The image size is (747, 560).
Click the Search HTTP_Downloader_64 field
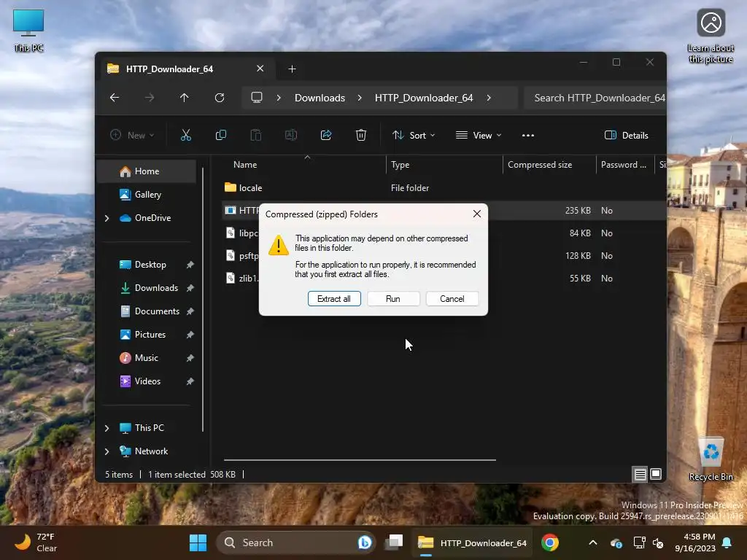pyautogui.click(x=595, y=98)
